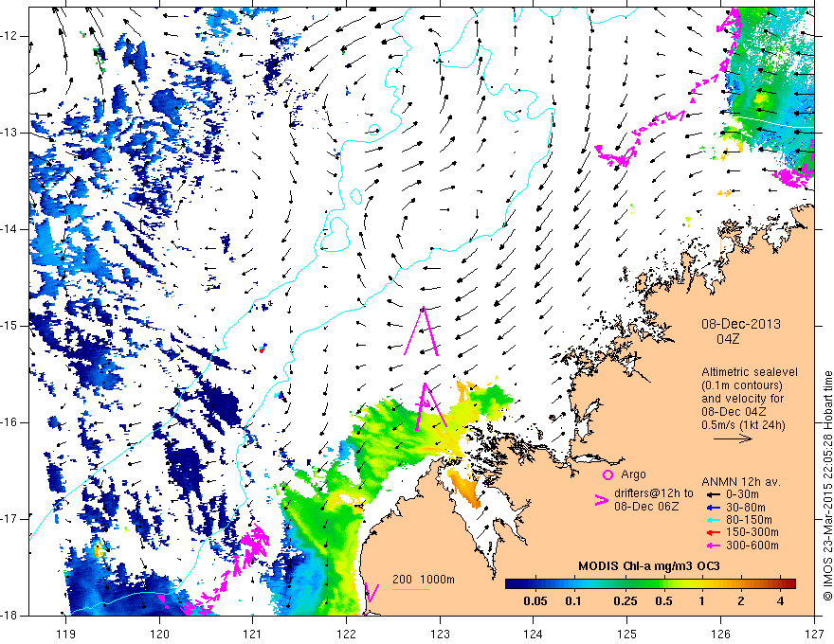This screenshot has width=834, height=644.
Task: Click the 0.25 color bar label
Action: 625,601
